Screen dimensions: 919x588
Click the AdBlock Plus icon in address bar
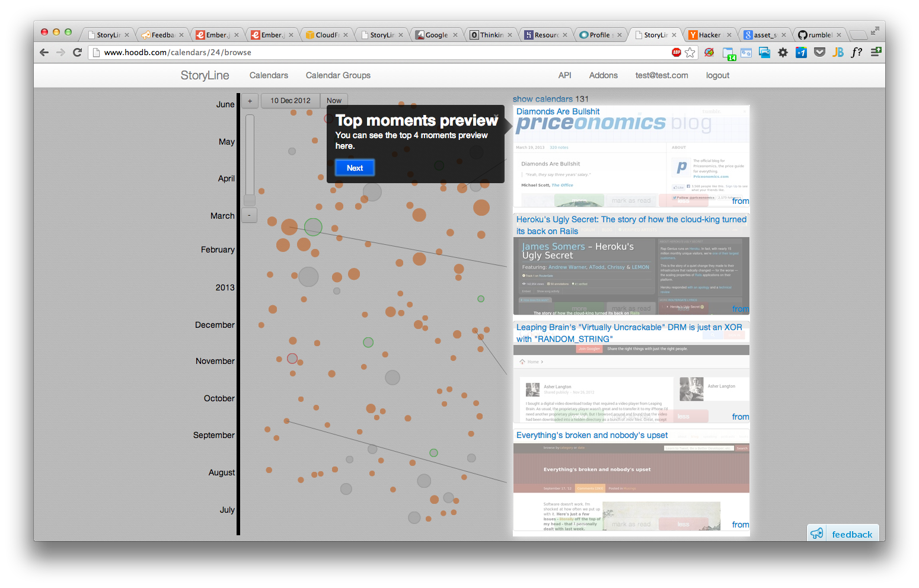[x=677, y=52]
